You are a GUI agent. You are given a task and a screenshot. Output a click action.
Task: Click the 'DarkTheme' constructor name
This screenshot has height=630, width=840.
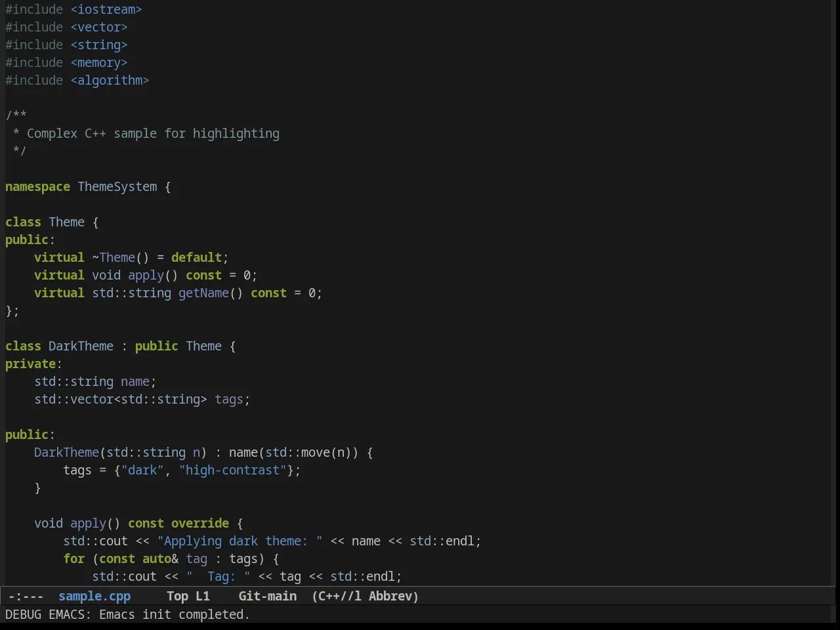click(66, 452)
